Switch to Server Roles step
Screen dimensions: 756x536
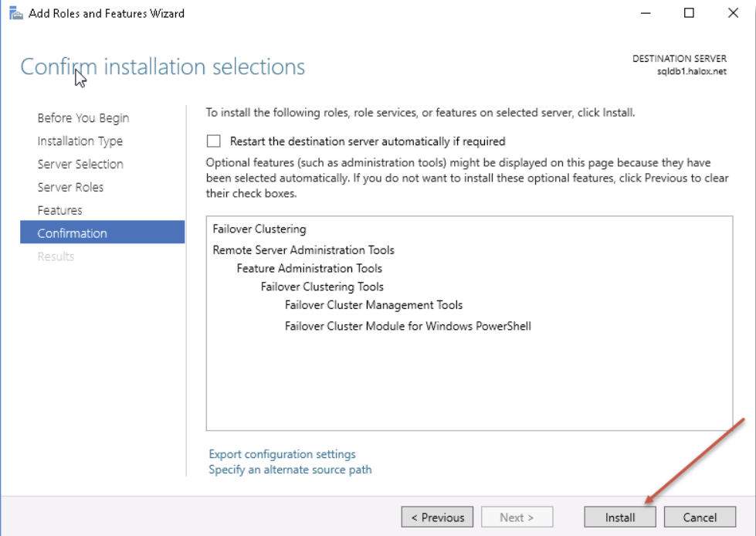[70, 187]
